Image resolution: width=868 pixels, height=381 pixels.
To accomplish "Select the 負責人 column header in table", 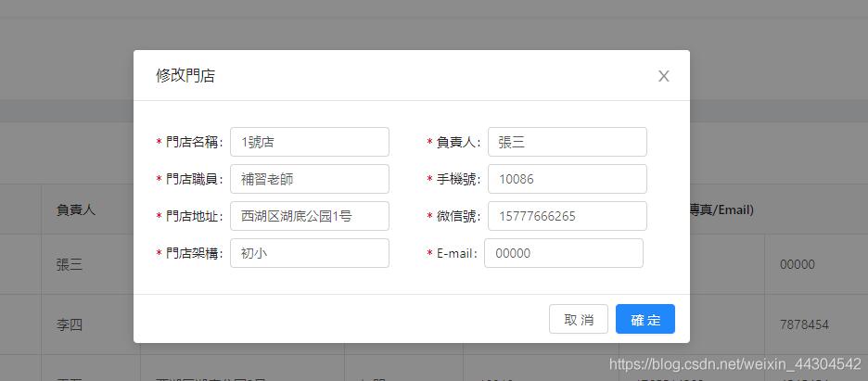I will pyautogui.click(x=76, y=210).
